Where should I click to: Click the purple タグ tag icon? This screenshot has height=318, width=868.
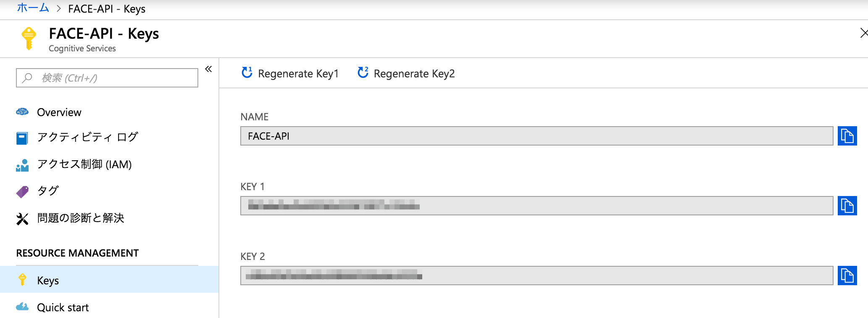(22, 191)
